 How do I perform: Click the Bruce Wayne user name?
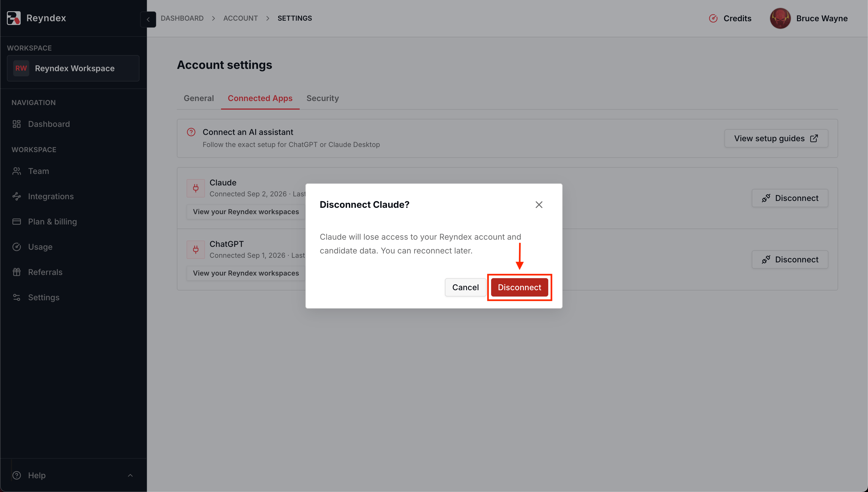click(822, 18)
